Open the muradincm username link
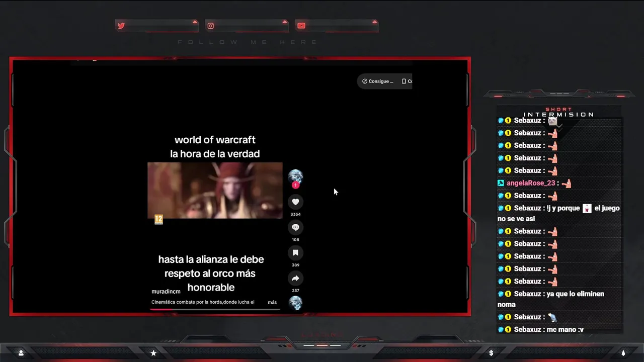Image resolution: width=644 pixels, height=362 pixels. coord(166,292)
